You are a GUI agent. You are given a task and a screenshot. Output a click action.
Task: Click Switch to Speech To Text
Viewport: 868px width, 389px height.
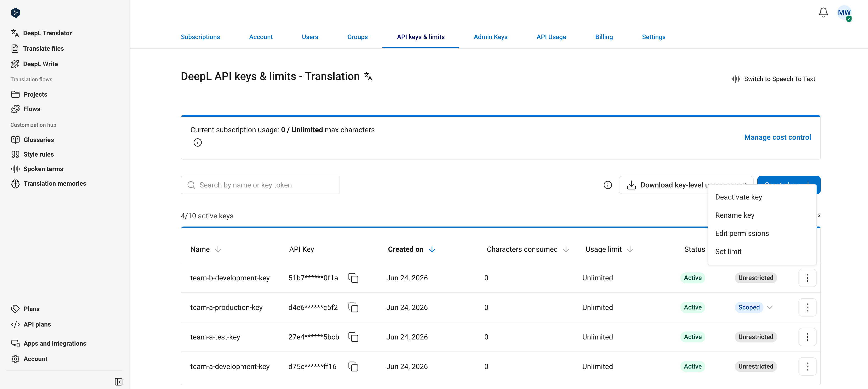click(x=773, y=79)
